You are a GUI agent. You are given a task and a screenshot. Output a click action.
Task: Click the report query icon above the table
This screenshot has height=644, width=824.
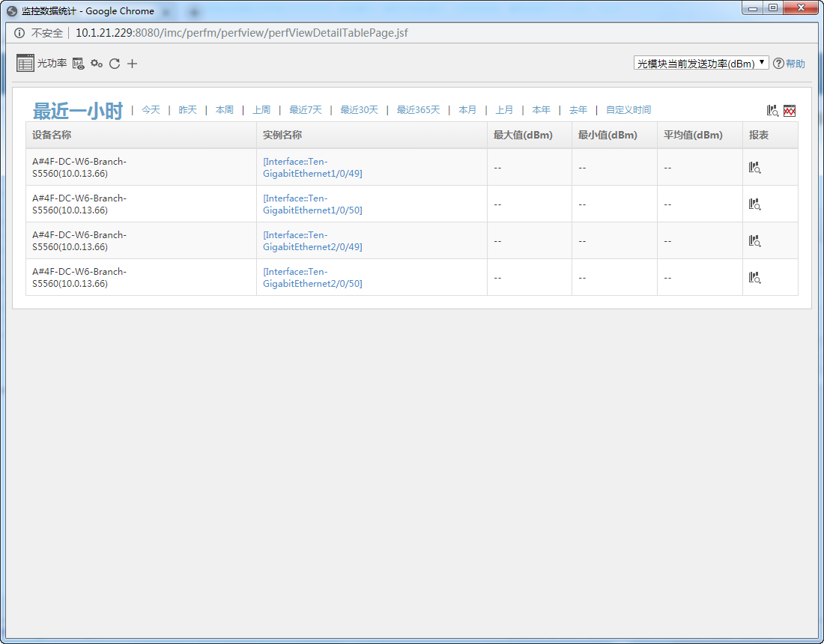772,110
